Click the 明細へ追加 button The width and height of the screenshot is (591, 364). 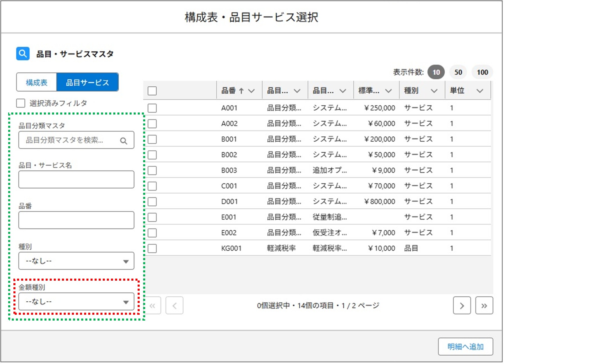(465, 347)
